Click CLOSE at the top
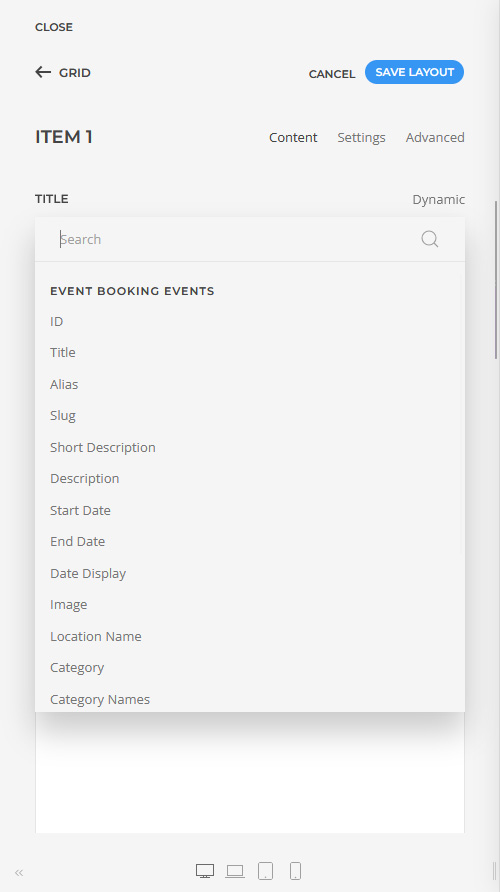Viewport: 500px width, 892px height. coord(54,27)
